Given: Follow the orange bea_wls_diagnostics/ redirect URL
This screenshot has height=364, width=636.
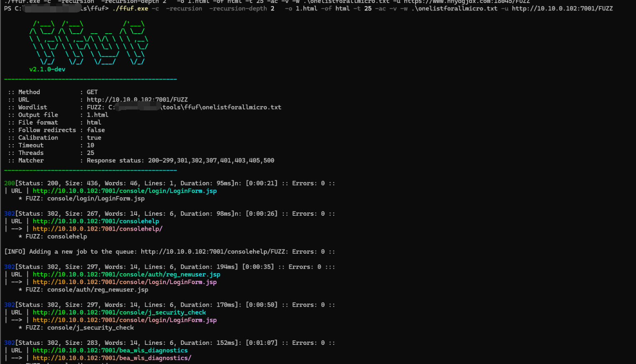Looking at the screenshot, I should pos(112,358).
